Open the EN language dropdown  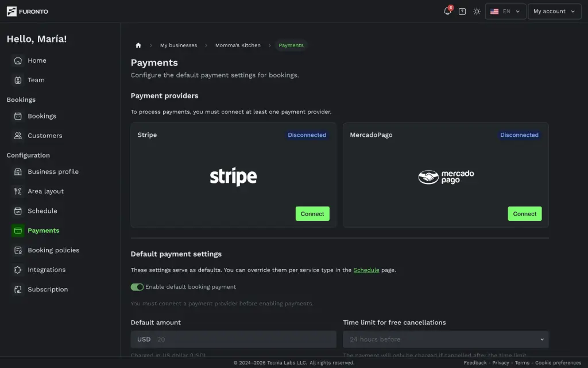[x=505, y=11]
